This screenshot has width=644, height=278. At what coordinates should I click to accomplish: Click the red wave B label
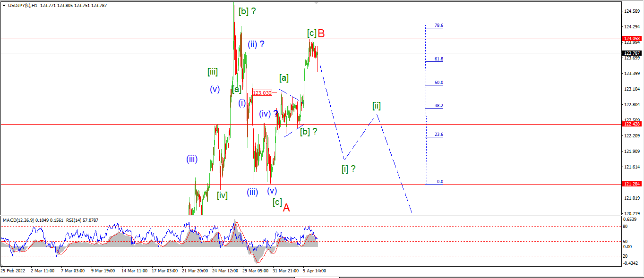coord(321,34)
